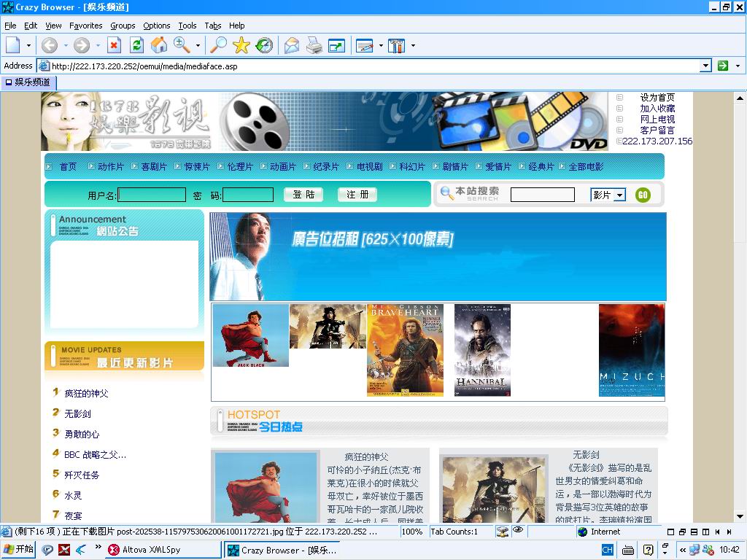The image size is (747, 560).
Task: Click the 用户名 username input field
Action: [152, 195]
